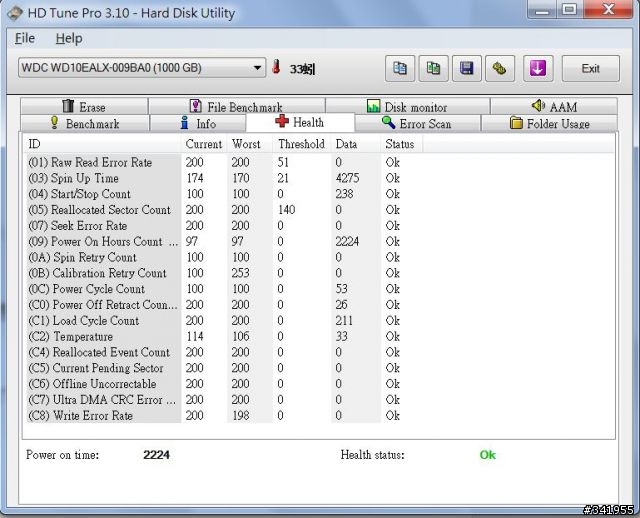Viewport: 640px width, 518px height.
Task: Click the thermometer temperature icon
Action: [x=276, y=67]
